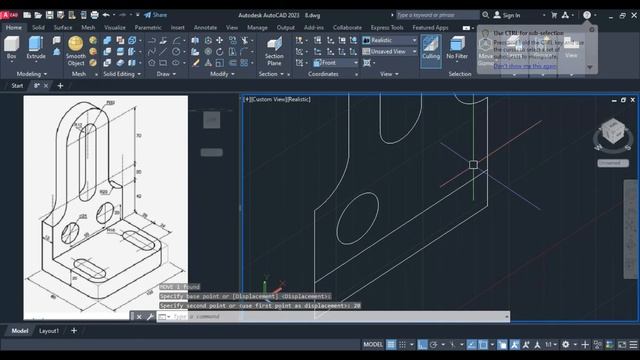The width and height of the screenshot is (640, 360).
Task: Select the Rectangle draw tool
Action: [x=163, y=63]
